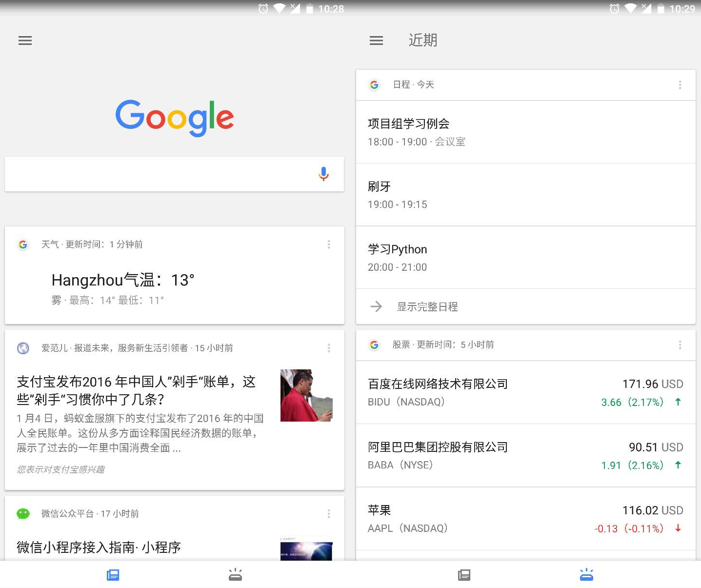Click Google icon on the 日程 card
The width and height of the screenshot is (701, 588).
click(374, 85)
